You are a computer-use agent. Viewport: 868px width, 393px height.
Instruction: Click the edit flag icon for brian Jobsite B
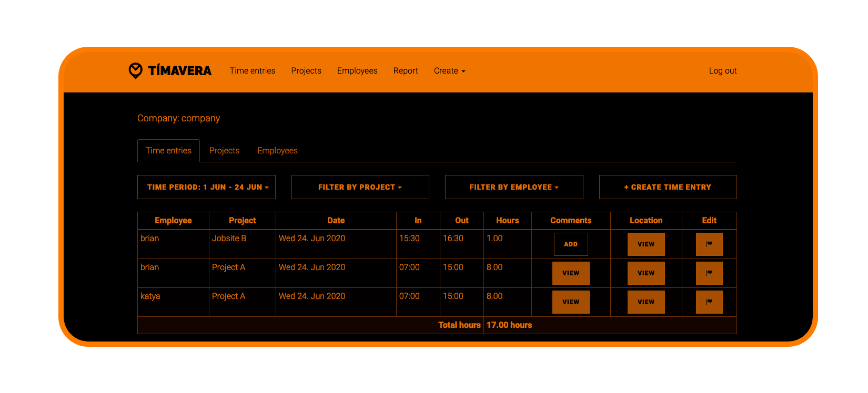(x=709, y=244)
